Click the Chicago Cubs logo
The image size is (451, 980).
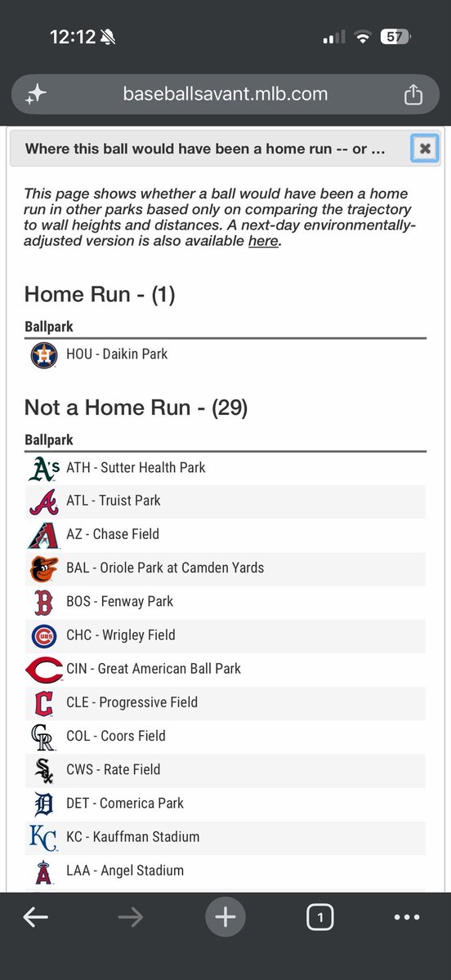tap(43, 635)
